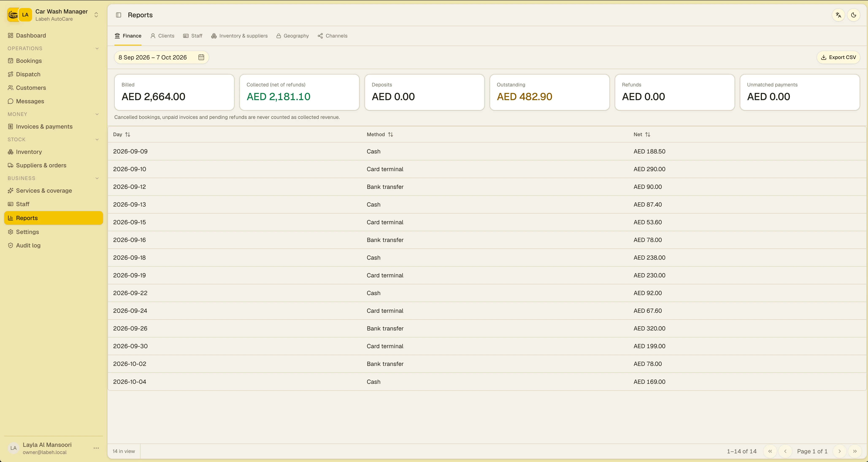Open Inventory in sidebar

click(54, 152)
